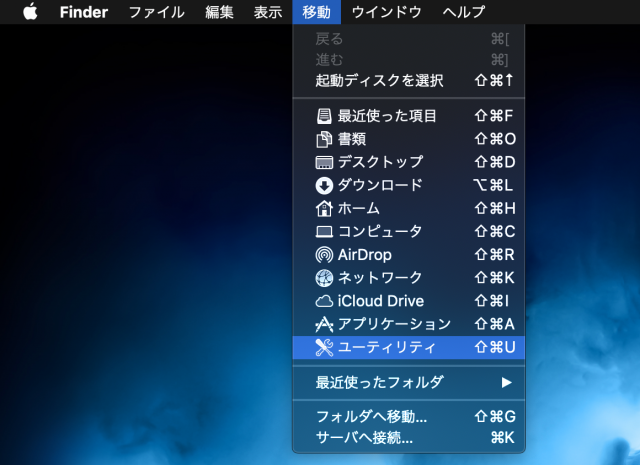Open the ヘルプ menu

[x=464, y=12]
